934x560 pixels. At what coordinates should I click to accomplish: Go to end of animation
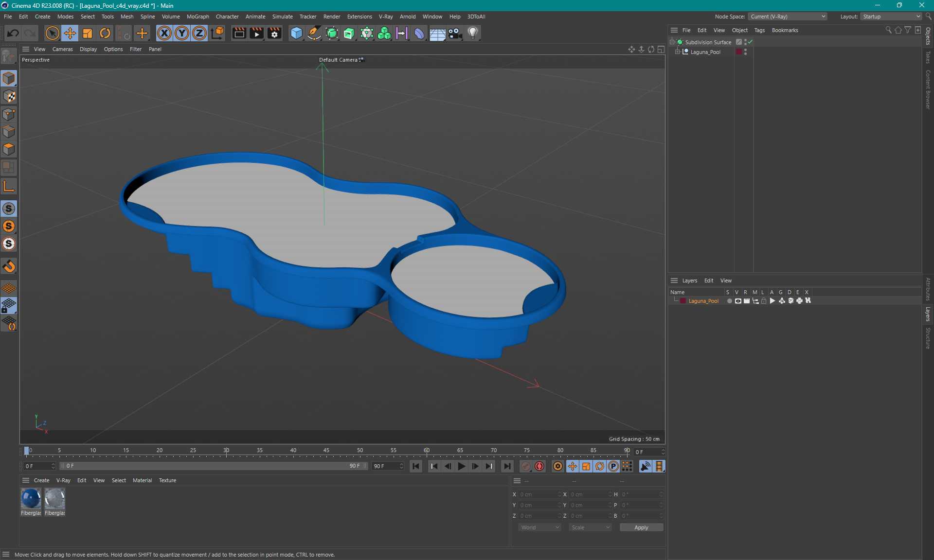coord(507,466)
